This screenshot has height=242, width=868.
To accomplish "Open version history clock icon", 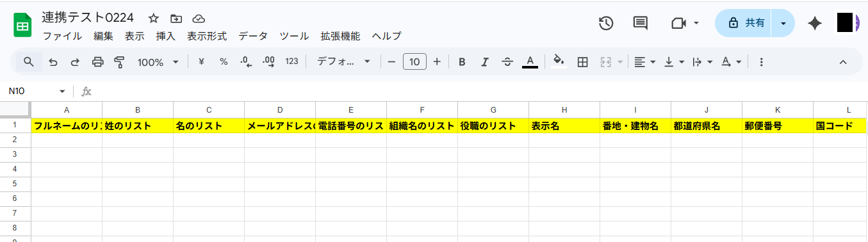I will pos(606,23).
